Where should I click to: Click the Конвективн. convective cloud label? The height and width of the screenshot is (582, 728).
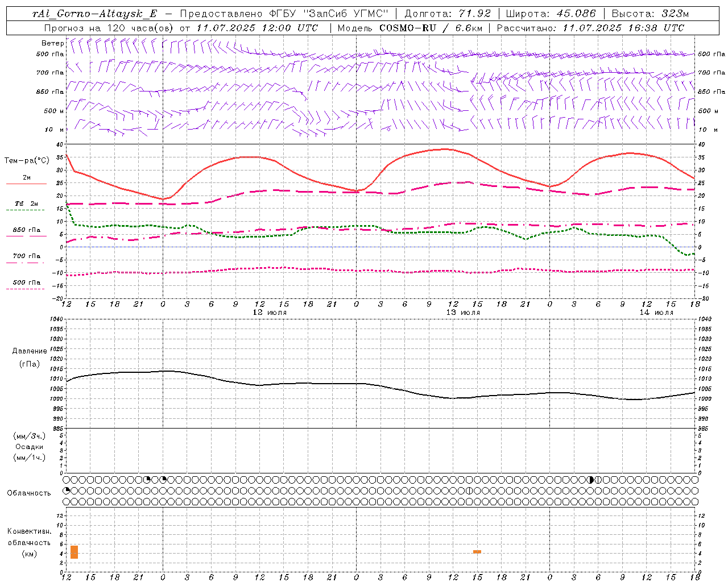[x=29, y=531]
